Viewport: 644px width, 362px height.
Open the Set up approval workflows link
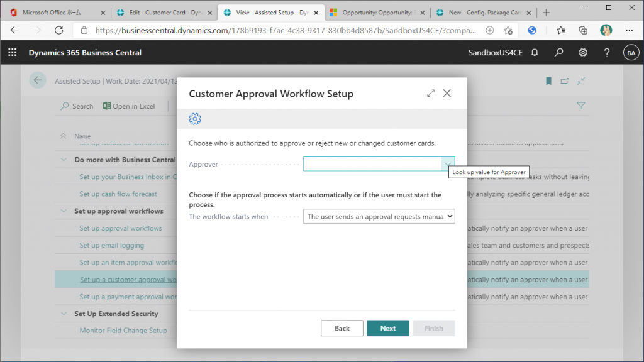point(121,228)
